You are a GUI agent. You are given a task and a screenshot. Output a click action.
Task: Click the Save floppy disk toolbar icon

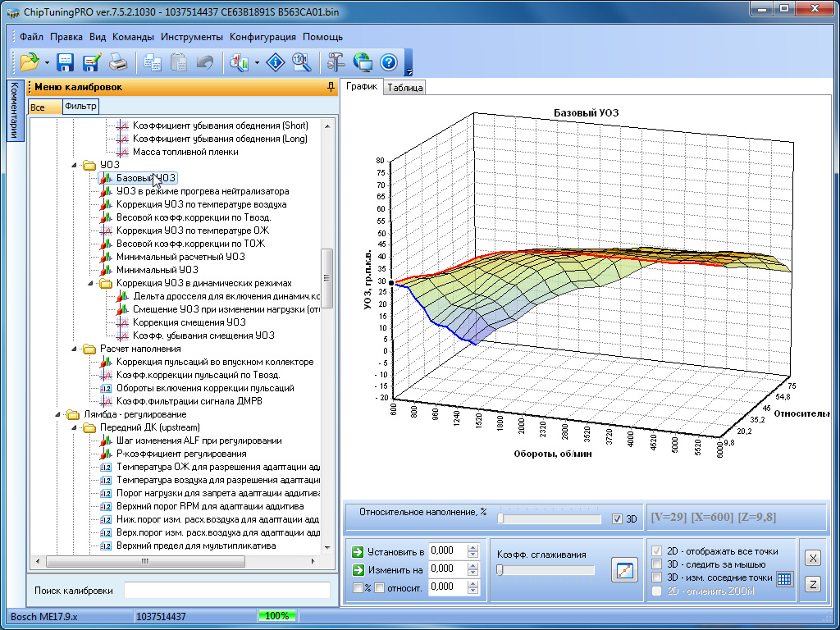[66, 62]
